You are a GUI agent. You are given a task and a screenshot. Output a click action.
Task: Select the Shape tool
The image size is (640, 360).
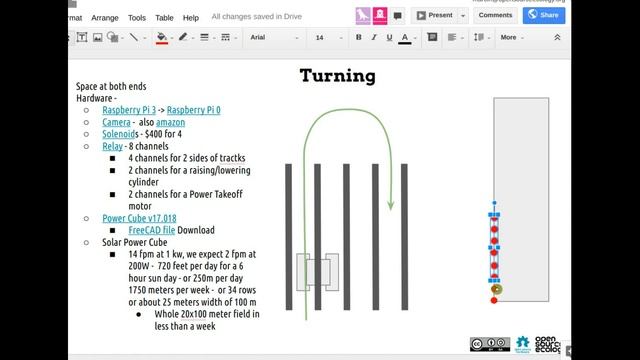click(112, 37)
